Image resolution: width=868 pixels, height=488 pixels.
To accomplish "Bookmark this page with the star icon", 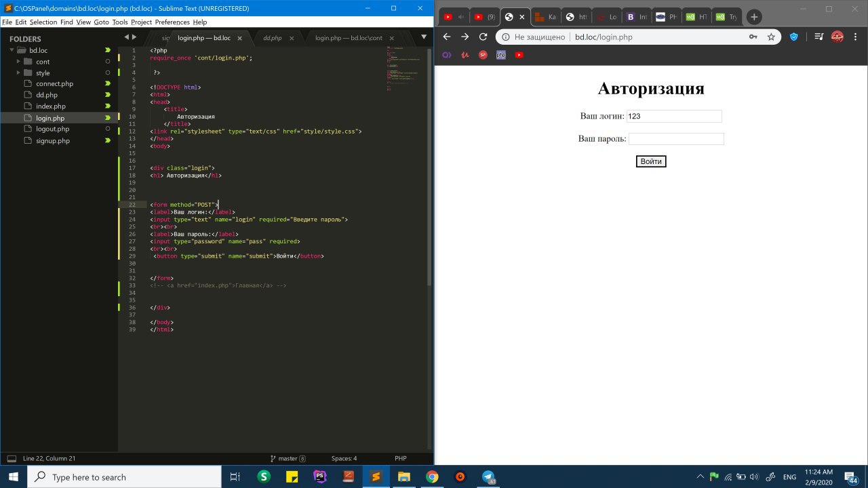I will [771, 37].
